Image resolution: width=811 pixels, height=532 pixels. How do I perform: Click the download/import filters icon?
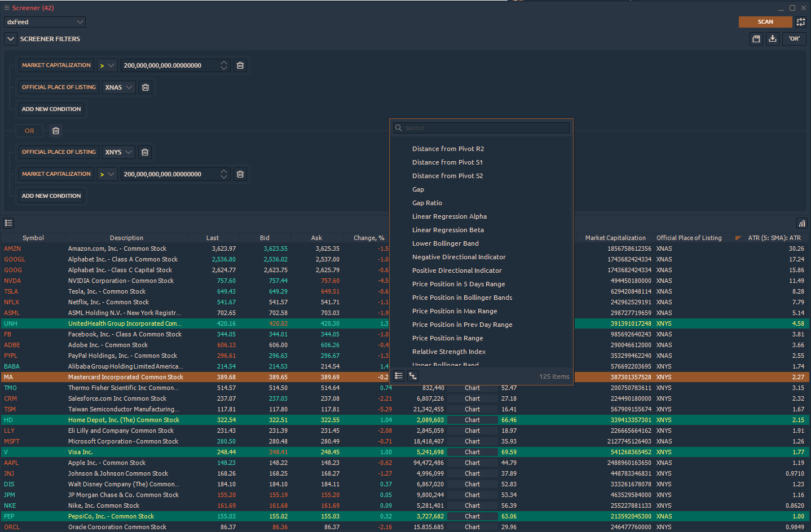pyautogui.click(x=773, y=39)
